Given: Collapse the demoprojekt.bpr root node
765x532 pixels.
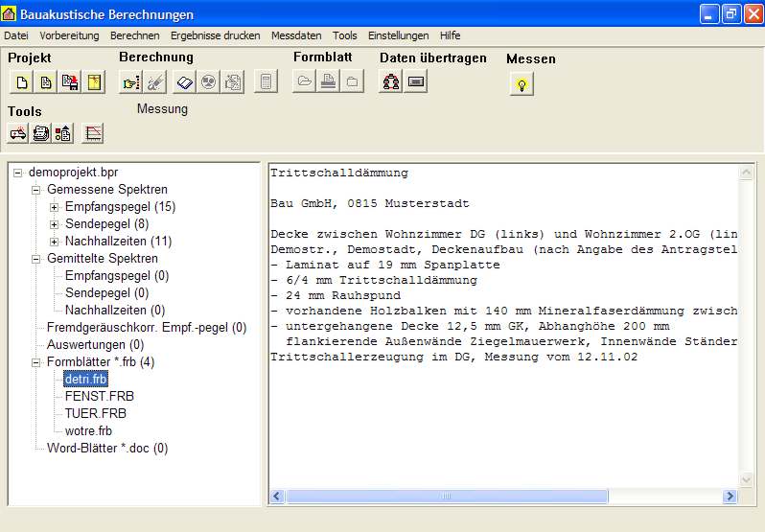Looking at the screenshot, I should pos(18,173).
